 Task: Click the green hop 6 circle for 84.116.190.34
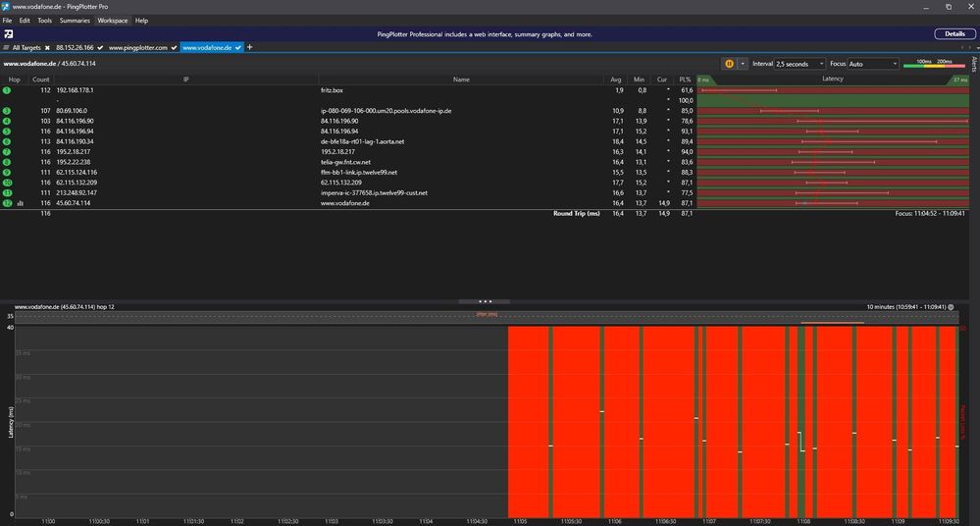7,141
